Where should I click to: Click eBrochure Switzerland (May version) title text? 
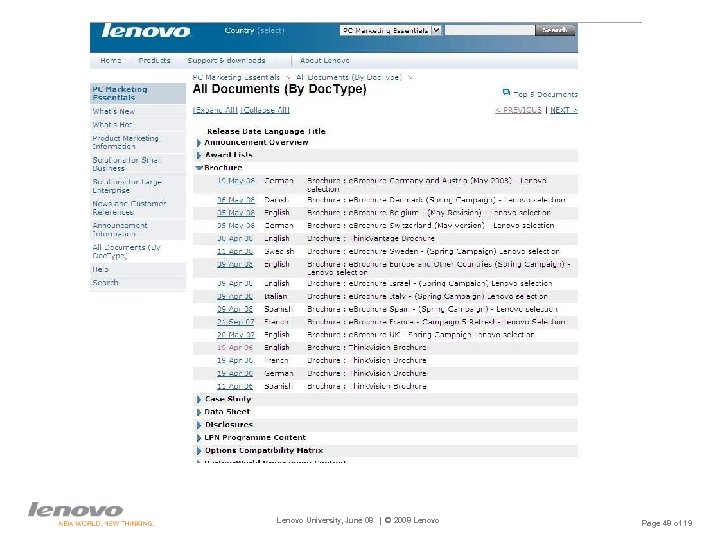pos(431,226)
